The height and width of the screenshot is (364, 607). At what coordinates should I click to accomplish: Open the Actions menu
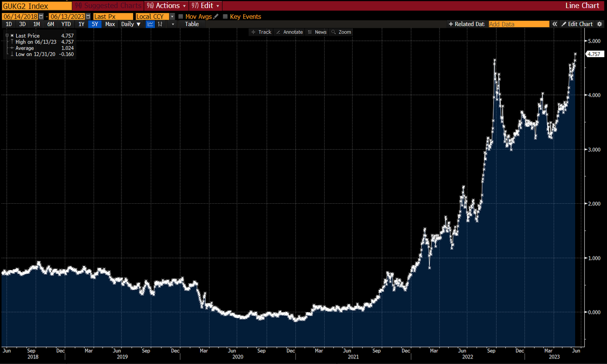pos(166,6)
